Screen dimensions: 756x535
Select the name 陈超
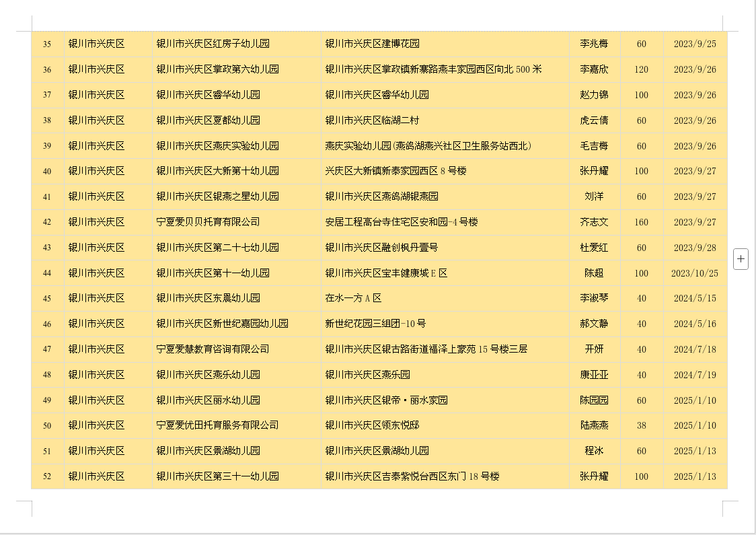(x=594, y=273)
